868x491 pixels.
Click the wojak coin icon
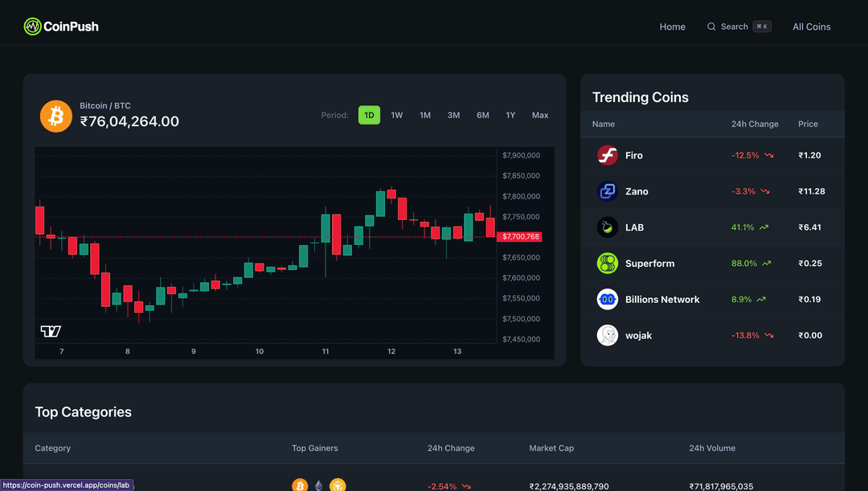pyautogui.click(x=608, y=335)
